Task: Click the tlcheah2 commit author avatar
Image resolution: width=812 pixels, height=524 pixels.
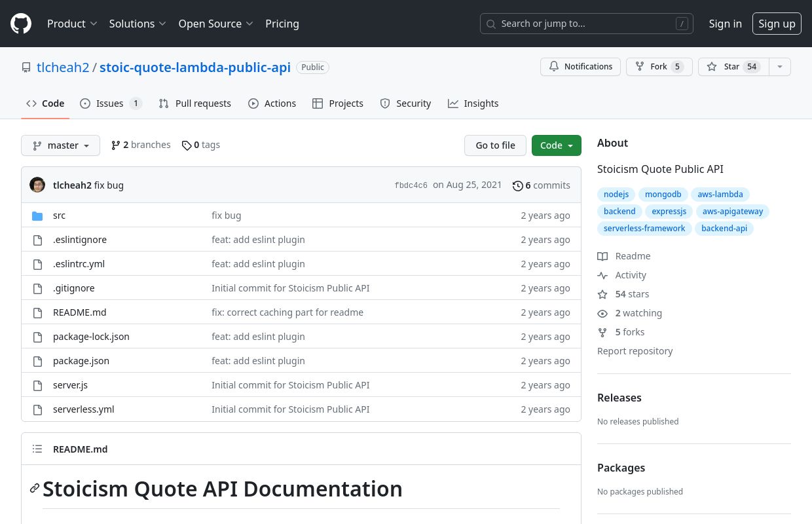Action: pos(37,185)
